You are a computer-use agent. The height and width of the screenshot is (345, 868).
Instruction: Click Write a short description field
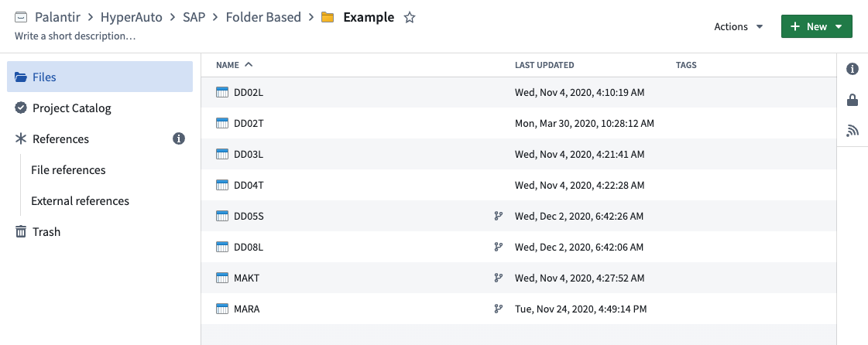[75, 36]
